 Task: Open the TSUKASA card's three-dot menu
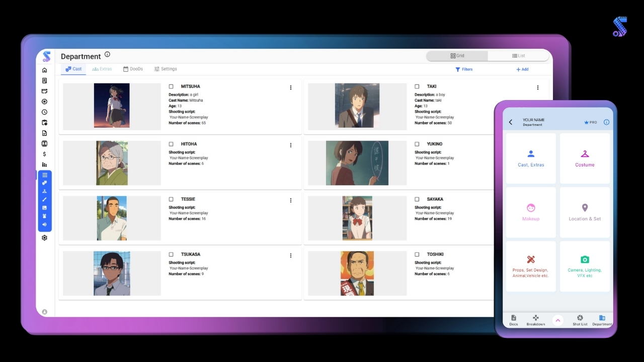290,255
